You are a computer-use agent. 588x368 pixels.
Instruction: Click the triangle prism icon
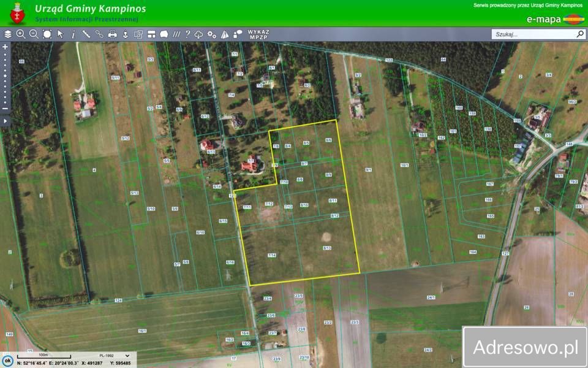point(225,34)
